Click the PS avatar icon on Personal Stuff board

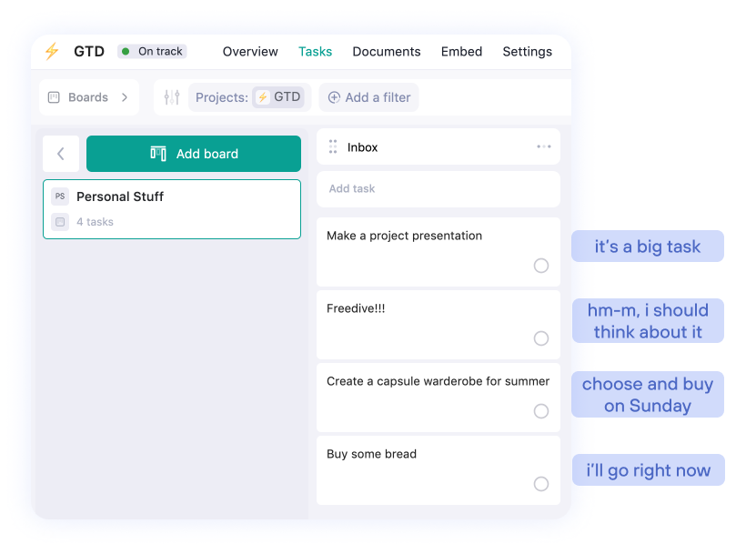(60, 196)
